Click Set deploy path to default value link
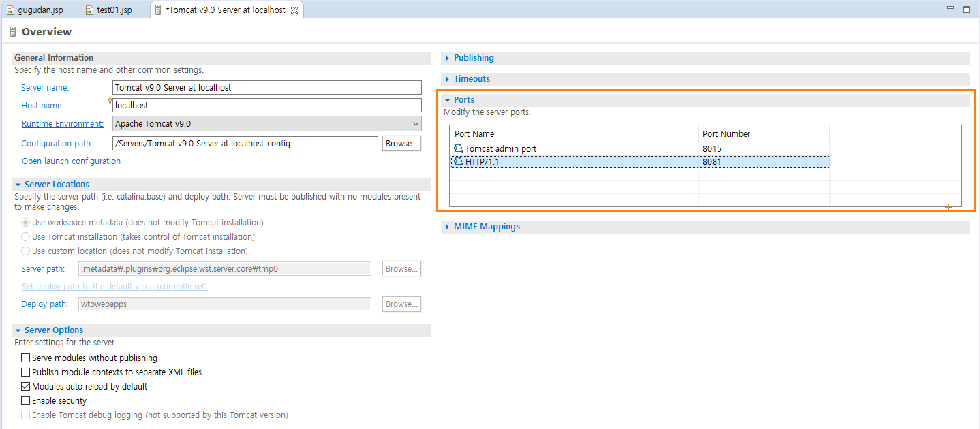 tap(114, 287)
